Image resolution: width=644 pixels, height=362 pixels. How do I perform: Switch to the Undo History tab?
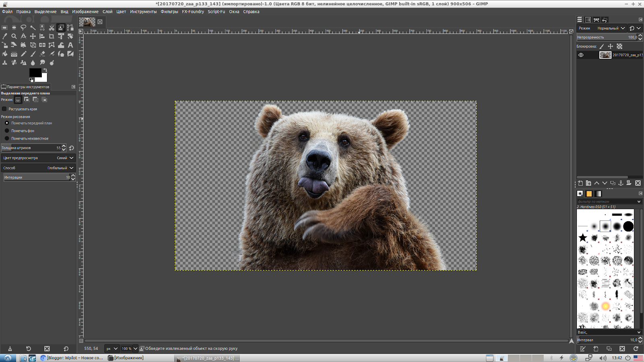tap(605, 20)
